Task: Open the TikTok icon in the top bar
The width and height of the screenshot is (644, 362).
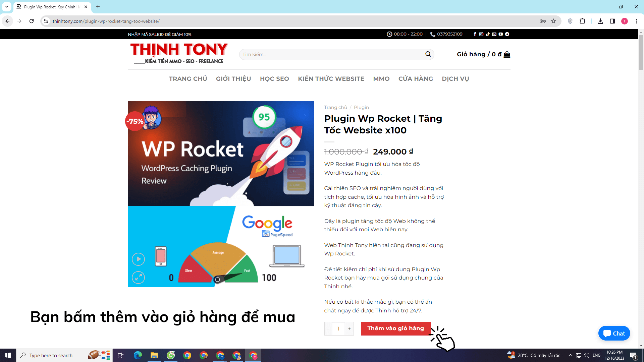Action: (488, 34)
